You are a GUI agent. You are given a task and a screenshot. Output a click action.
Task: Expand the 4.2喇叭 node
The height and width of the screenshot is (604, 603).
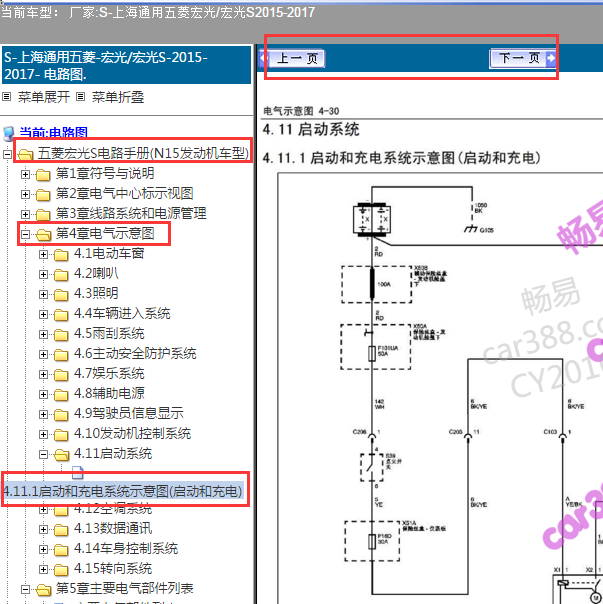coord(44,275)
